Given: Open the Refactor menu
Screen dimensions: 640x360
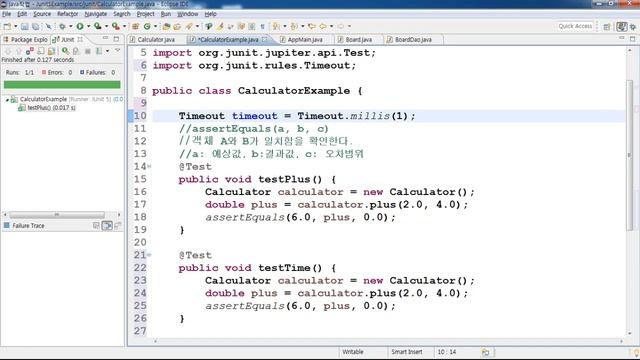Looking at the screenshot, I should coord(67,14).
